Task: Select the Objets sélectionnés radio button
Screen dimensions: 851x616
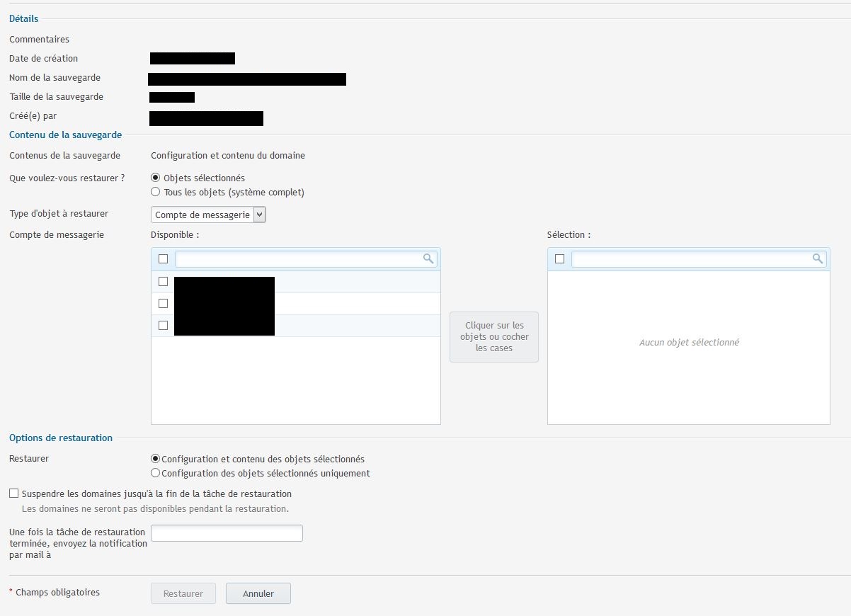Action: pyautogui.click(x=155, y=177)
